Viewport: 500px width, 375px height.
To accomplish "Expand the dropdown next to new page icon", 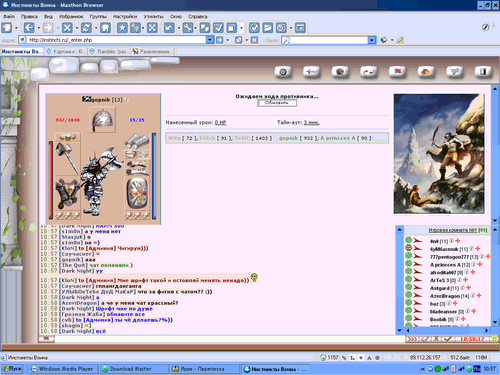I will [x=16, y=28].
